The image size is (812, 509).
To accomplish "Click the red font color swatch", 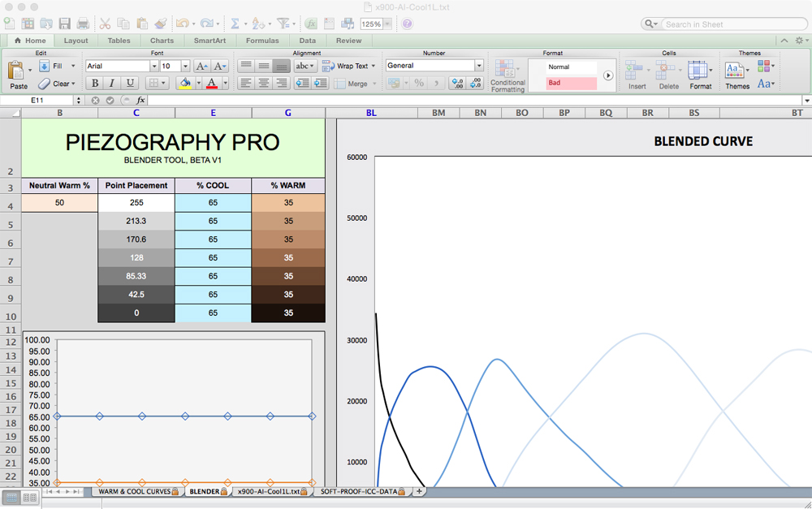I will click(212, 83).
